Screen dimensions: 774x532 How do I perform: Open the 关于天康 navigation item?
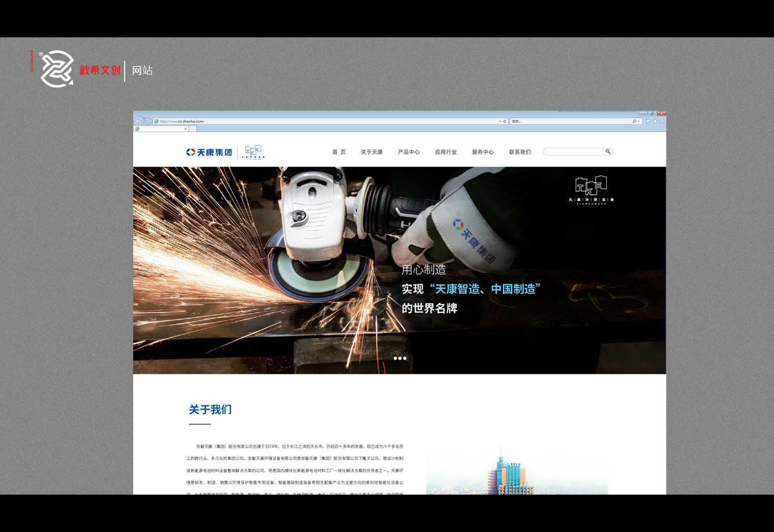click(372, 152)
